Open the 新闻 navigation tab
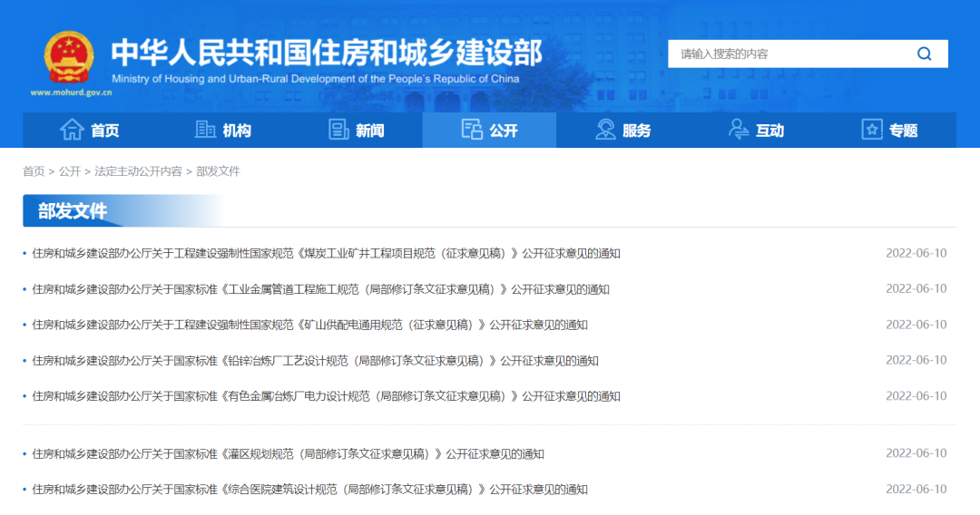Viewport: 980px width, 515px height. (357, 130)
